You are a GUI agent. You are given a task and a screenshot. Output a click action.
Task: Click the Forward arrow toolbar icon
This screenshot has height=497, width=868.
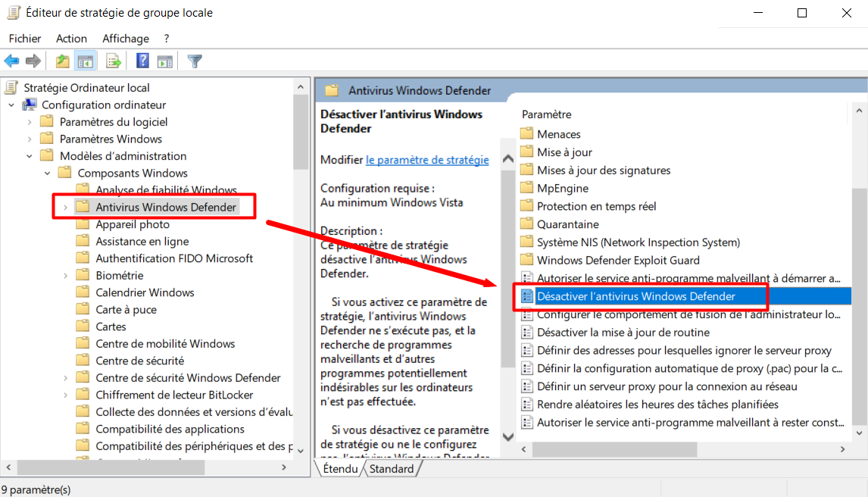(x=33, y=61)
